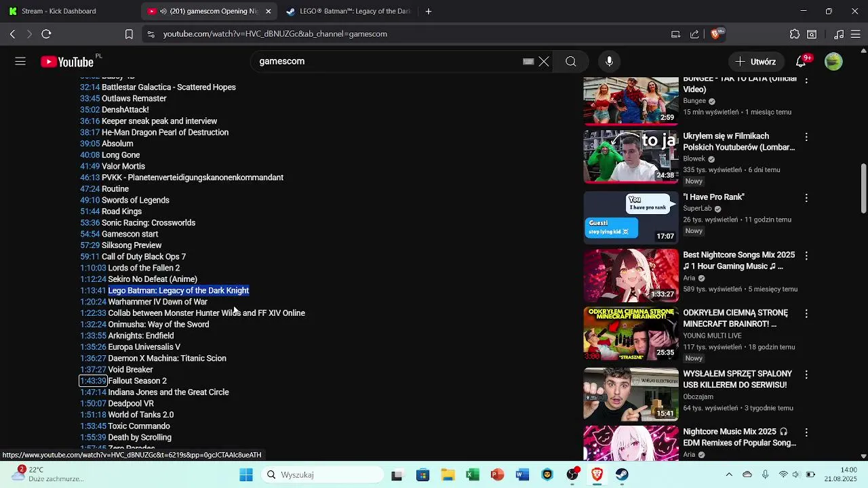Open the YOUNG MULTI LIVE channel
The image size is (868, 488).
point(713,336)
